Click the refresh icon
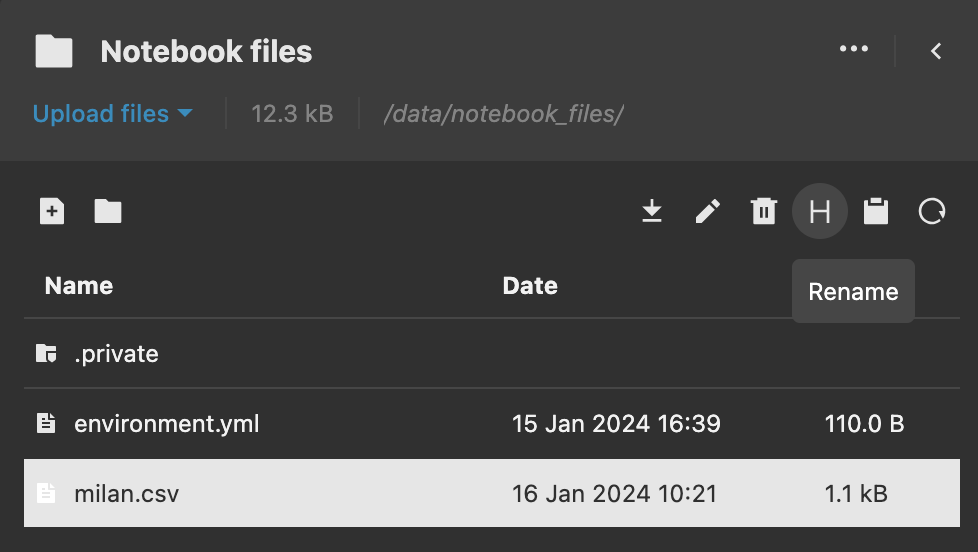Image resolution: width=978 pixels, height=552 pixels. 932,211
